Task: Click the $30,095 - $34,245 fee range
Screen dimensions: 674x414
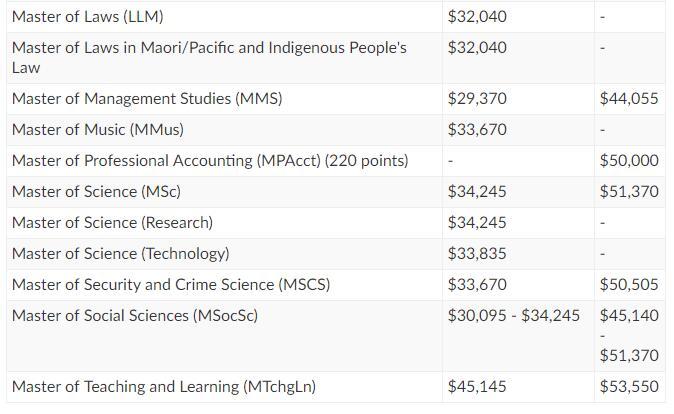Action: point(514,316)
